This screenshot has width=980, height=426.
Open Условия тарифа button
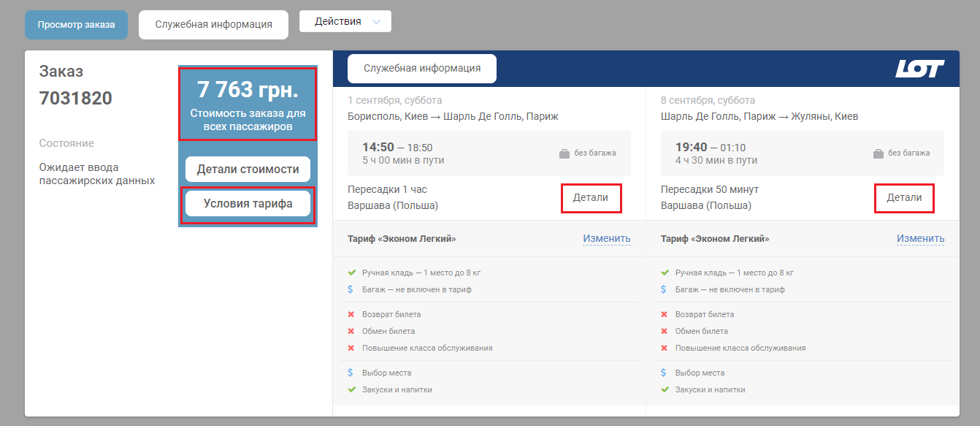click(248, 204)
